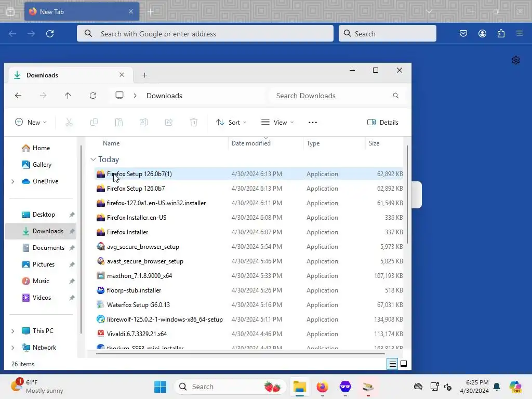This screenshot has height=399, width=532.
Task: Click the search magnifier in Explorer
Action: 395,96
